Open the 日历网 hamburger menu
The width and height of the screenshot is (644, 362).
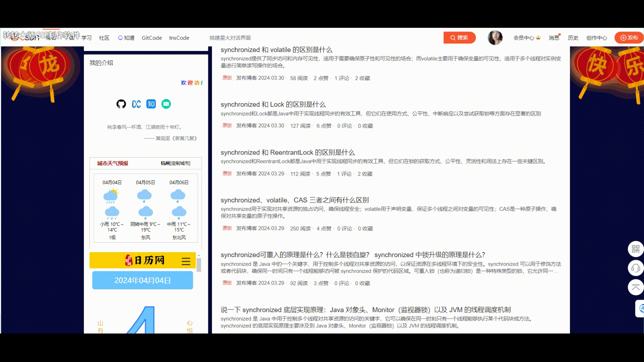click(186, 261)
